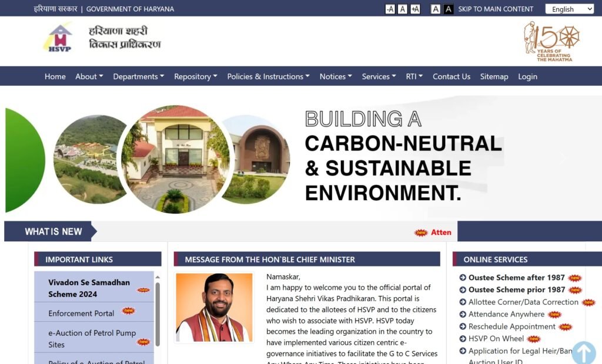Click the arrow icon beside Oustee Scheme prior 1987
The height and width of the screenshot is (364, 602).
[463, 290]
